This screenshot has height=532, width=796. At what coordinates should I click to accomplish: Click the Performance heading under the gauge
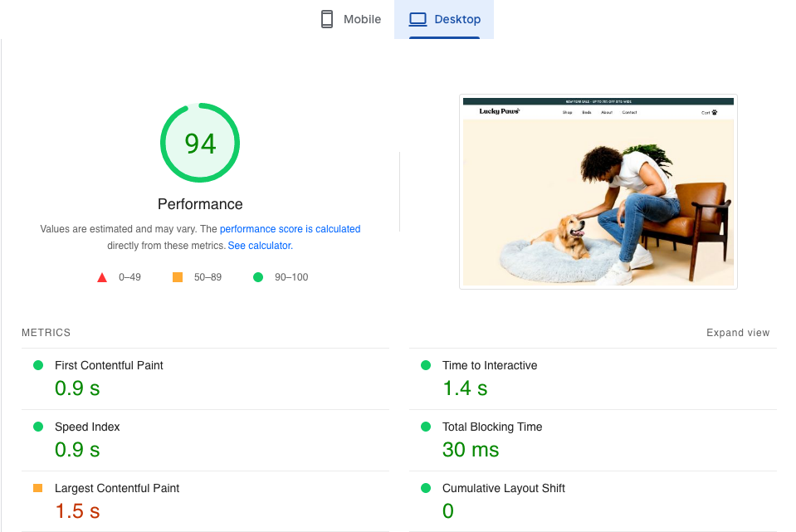[x=200, y=204]
